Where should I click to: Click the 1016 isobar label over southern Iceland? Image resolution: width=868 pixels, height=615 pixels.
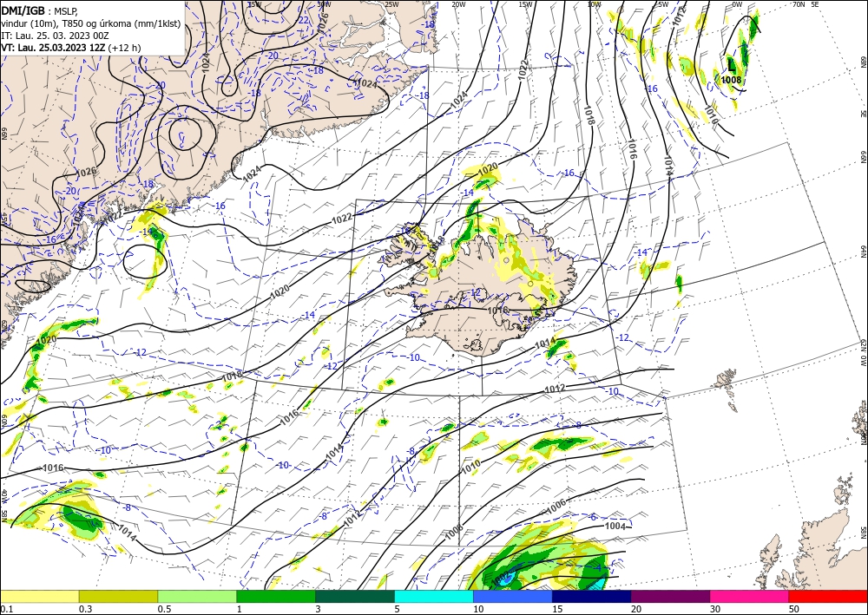pos(497,311)
